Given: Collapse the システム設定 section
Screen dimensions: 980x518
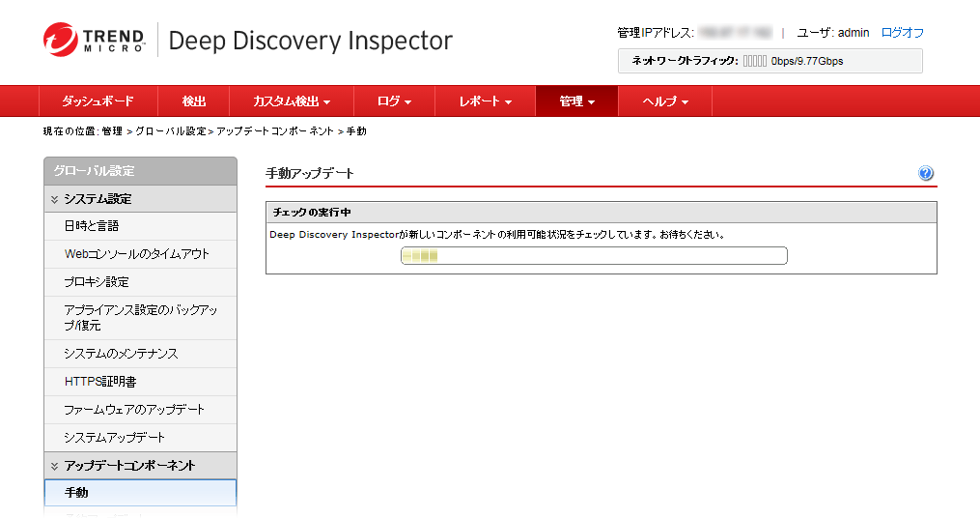Looking at the screenshot, I should (x=141, y=199).
